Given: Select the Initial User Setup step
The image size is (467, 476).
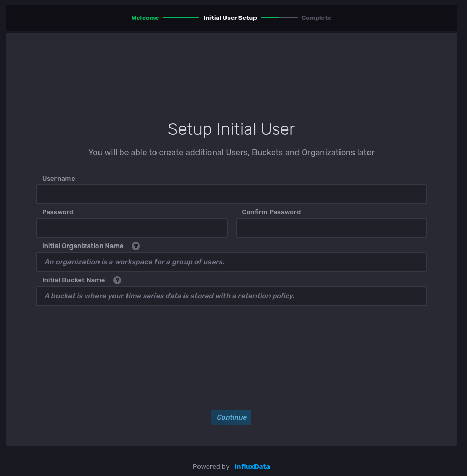Looking at the screenshot, I should tap(230, 18).
